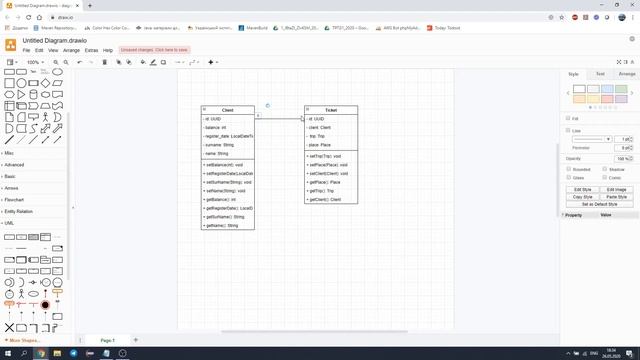Viewport: 640px width, 360px height.
Task: Expand the Flowchart shapes section
Action: pos(14,200)
